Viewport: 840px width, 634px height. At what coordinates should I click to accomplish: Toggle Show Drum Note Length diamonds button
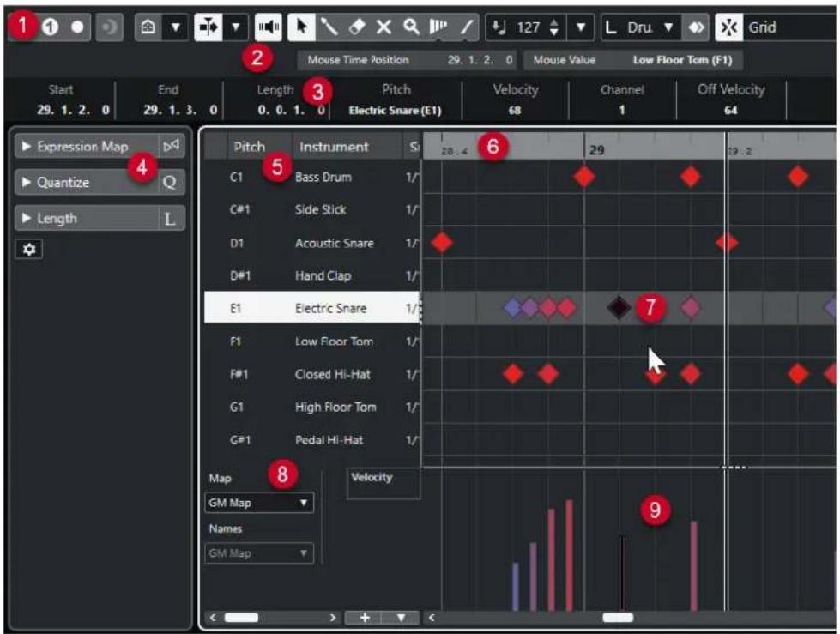[697, 27]
